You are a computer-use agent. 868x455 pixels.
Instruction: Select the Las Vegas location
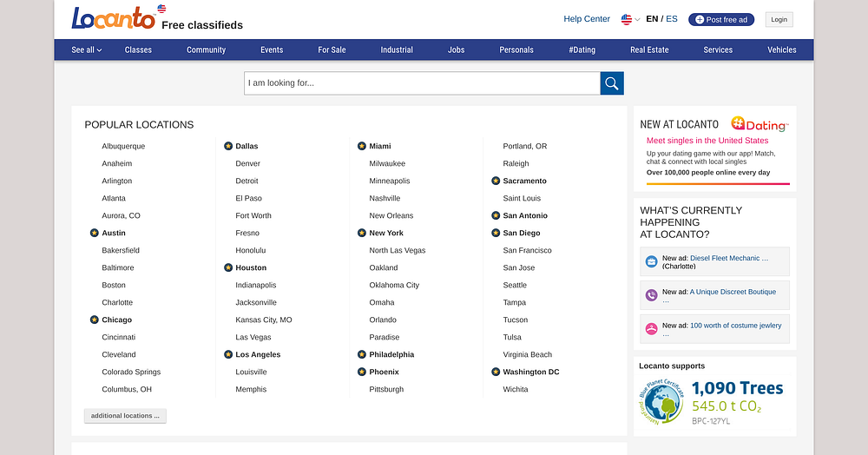(x=253, y=337)
